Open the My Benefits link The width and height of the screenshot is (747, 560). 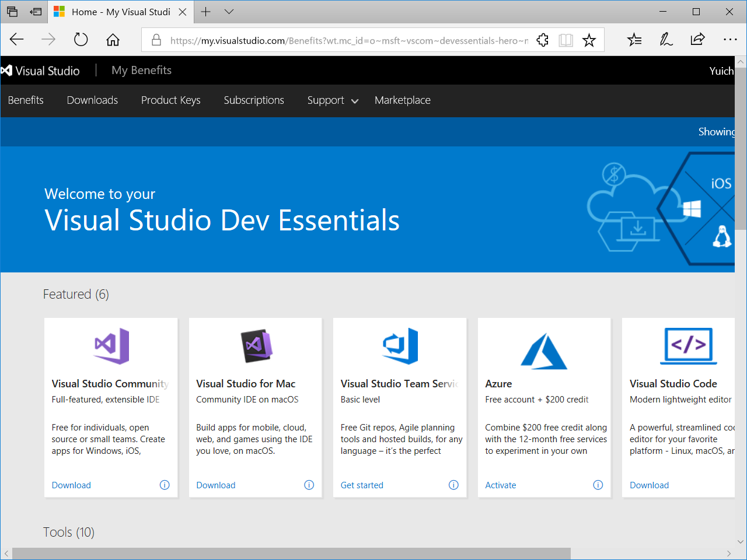[141, 70]
